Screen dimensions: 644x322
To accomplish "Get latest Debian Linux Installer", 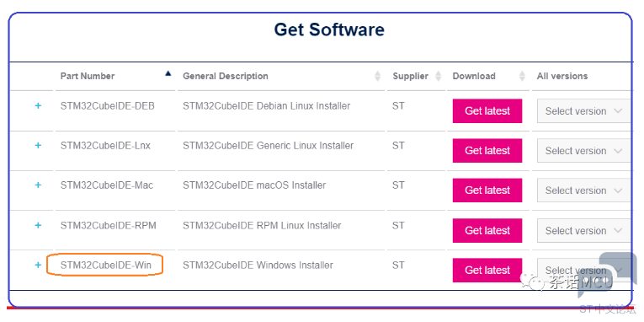I will pos(487,110).
